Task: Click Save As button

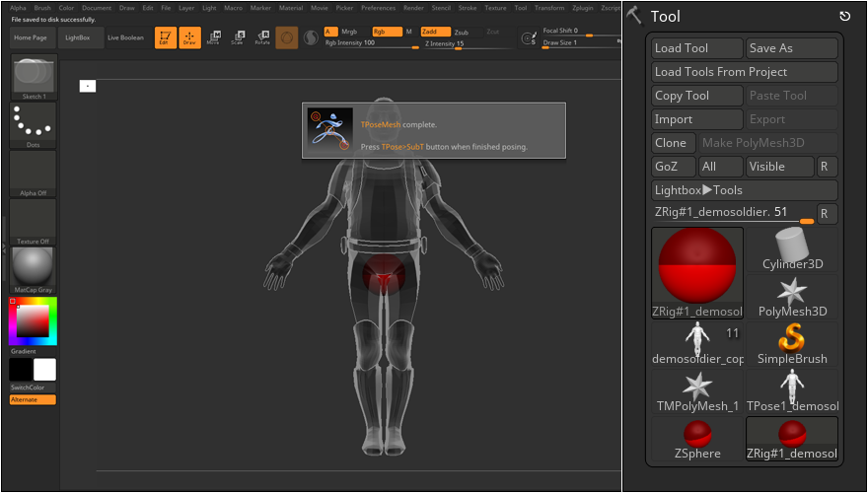Action: coord(792,48)
